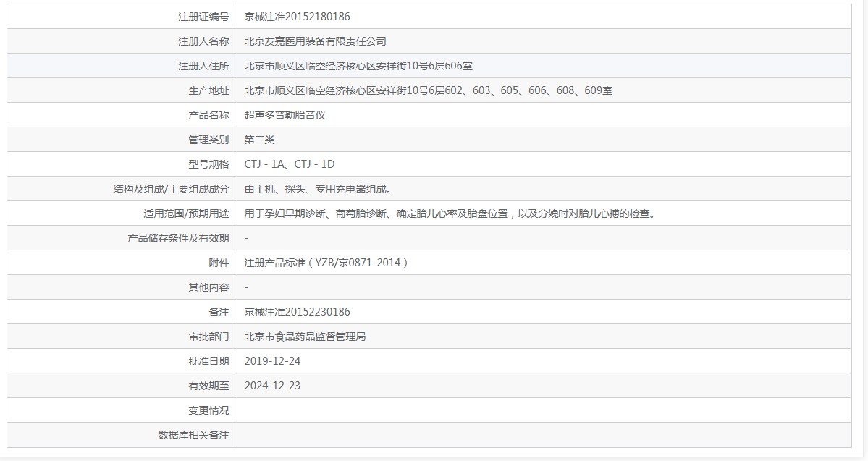Select the 产品名称 label
Viewport: 868px width, 461px height.
[x=208, y=115]
